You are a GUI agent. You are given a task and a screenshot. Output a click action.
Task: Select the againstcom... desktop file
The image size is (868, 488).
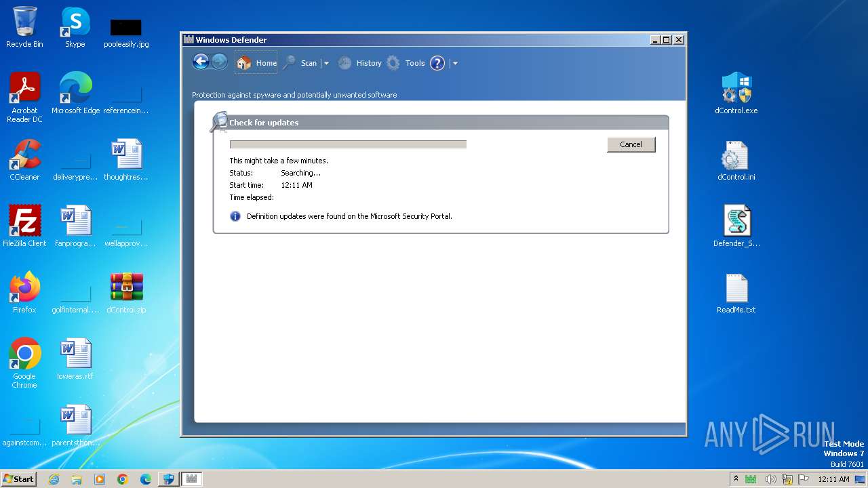pyautogui.click(x=24, y=430)
